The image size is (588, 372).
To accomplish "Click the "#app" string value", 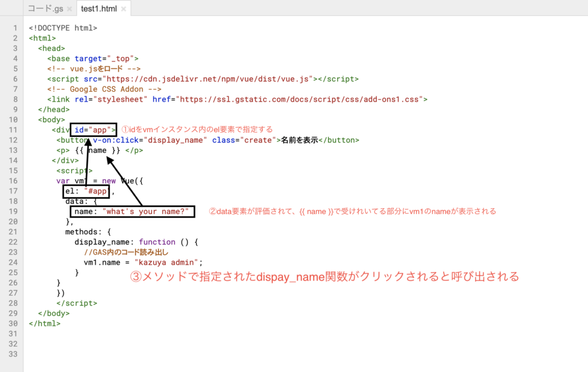I will point(96,191).
